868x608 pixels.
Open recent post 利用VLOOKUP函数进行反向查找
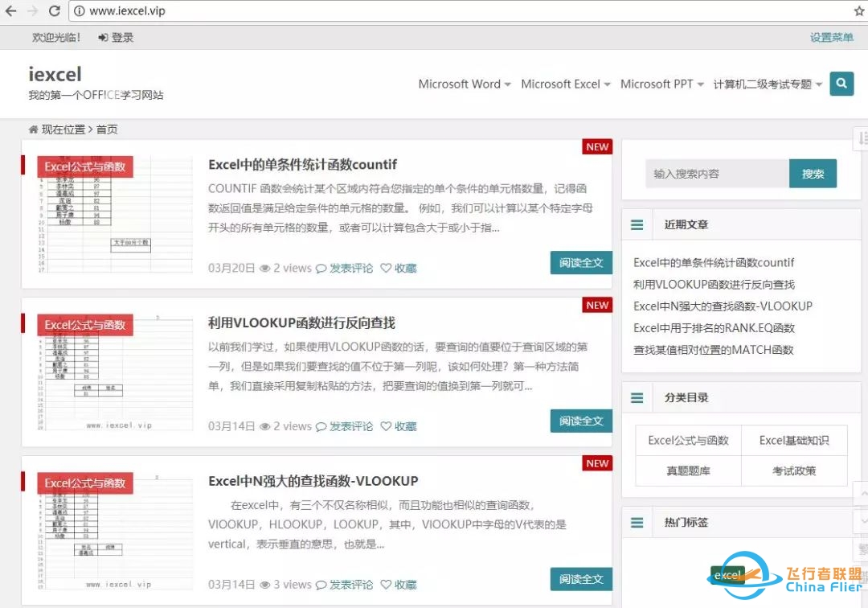[x=714, y=285]
